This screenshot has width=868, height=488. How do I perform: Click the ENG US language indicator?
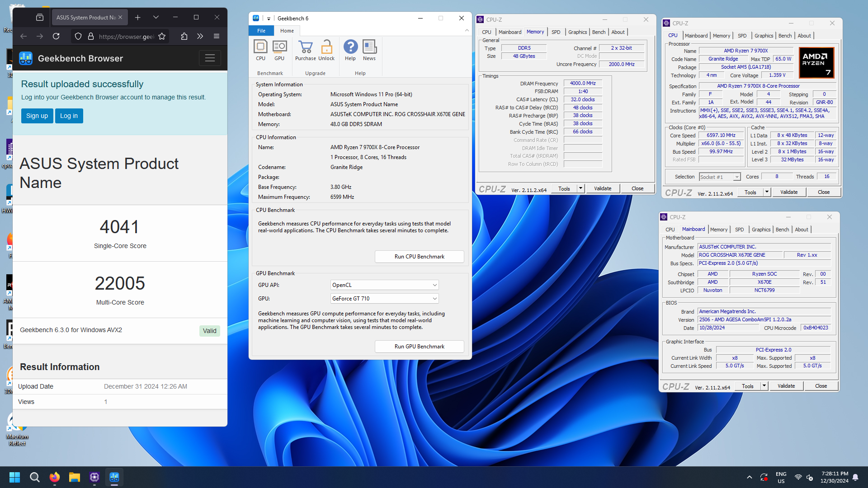(781, 477)
